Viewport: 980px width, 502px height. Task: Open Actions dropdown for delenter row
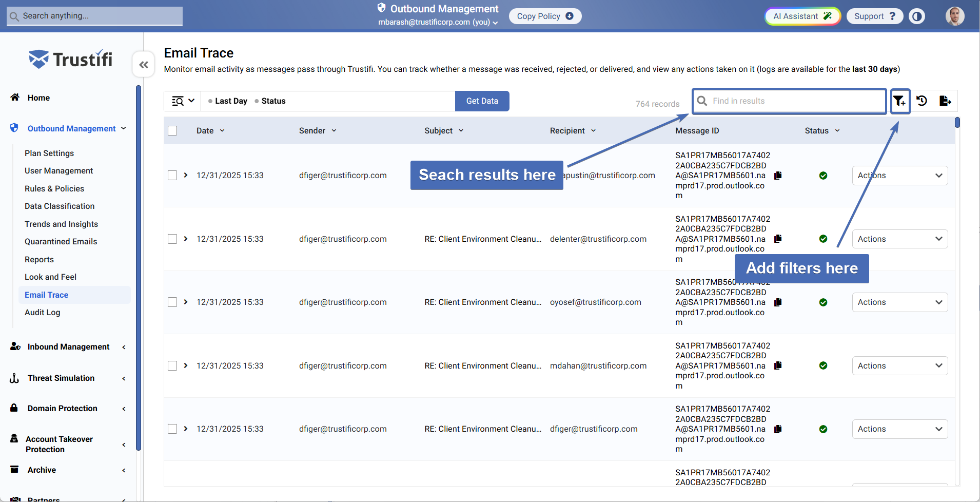(x=900, y=239)
